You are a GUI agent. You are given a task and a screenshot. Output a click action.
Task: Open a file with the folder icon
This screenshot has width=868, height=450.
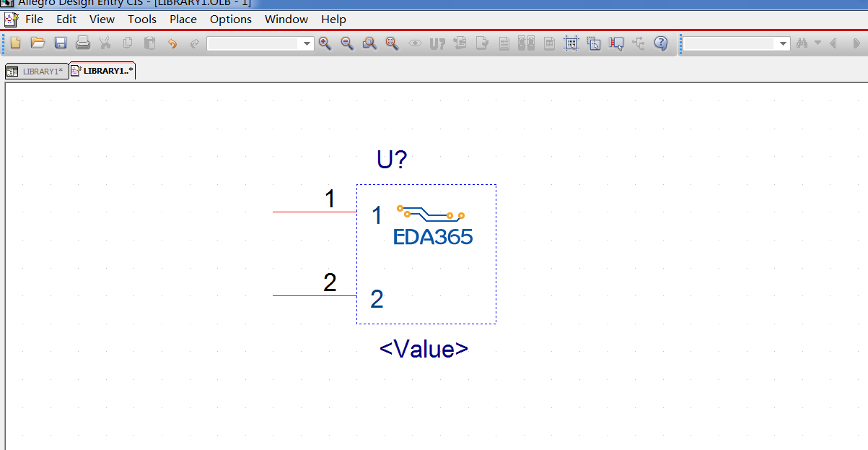38,43
